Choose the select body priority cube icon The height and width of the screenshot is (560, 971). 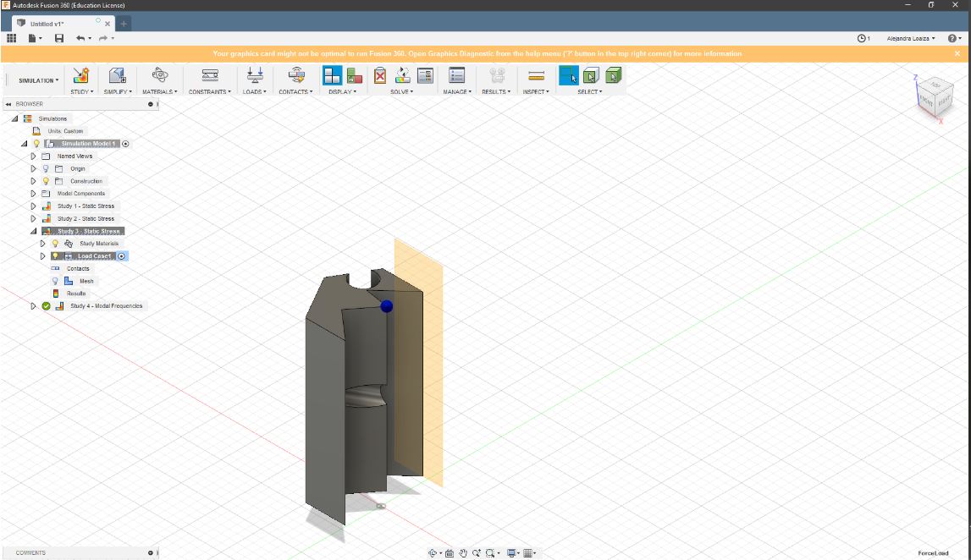click(x=613, y=75)
